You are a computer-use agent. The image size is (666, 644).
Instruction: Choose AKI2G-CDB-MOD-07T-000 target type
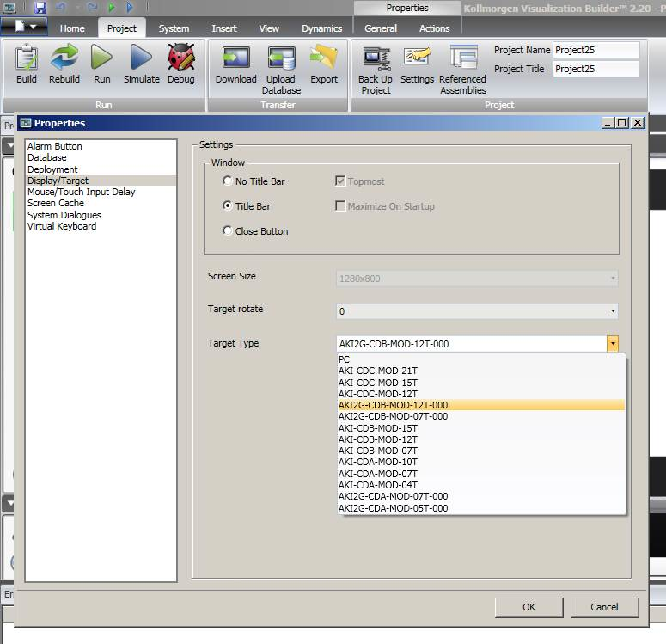481,417
